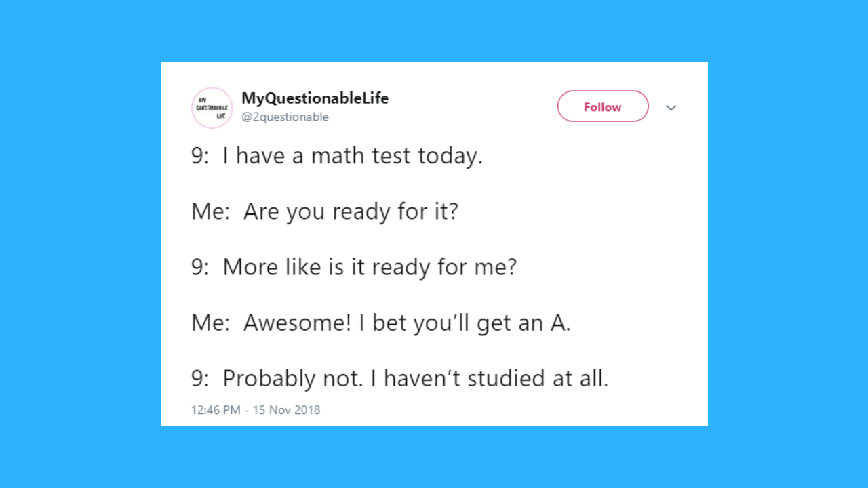
Task: Click the @2questionable handle
Action: click(x=285, y=117)
